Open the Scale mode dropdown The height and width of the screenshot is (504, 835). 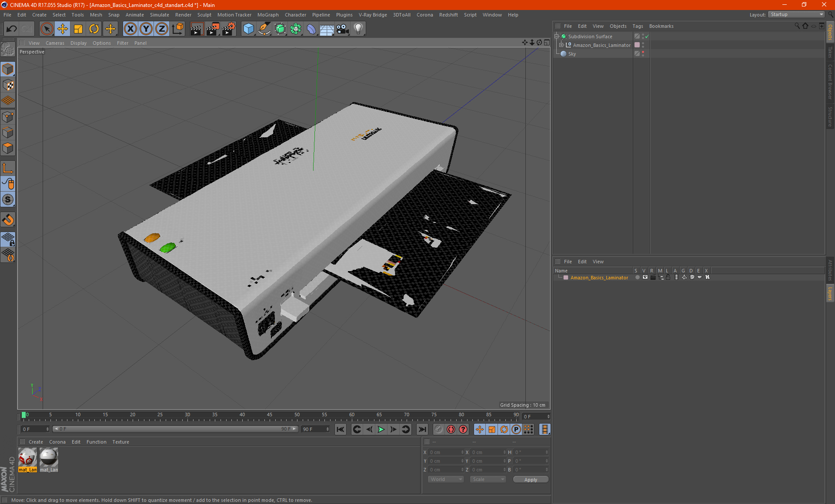(x=488, y=479)
